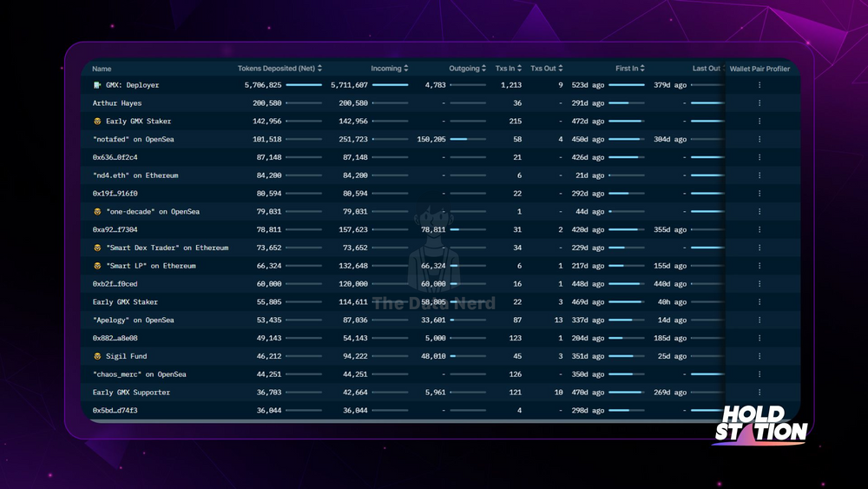
Task: Open three-dot menu for "chaos_merc" on OpenSea row
Action: [x=759, y=374]
